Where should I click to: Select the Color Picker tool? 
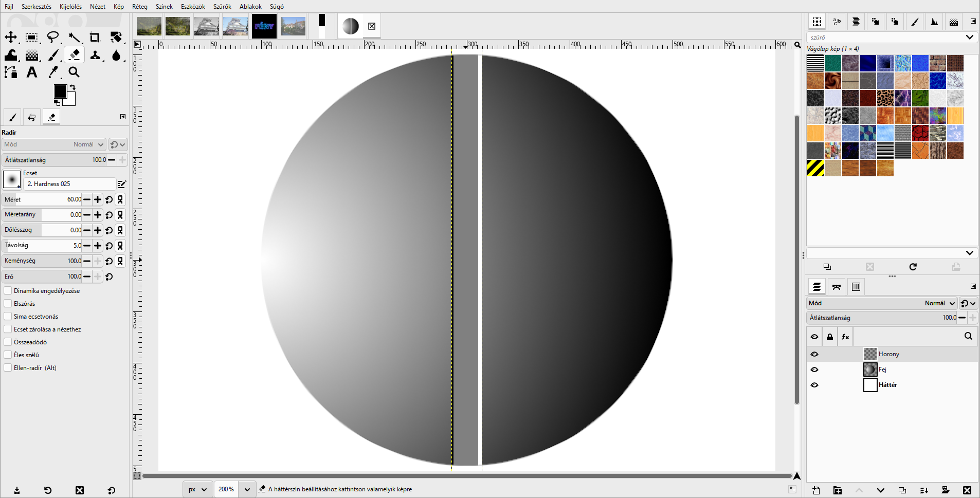pos(53,72)
